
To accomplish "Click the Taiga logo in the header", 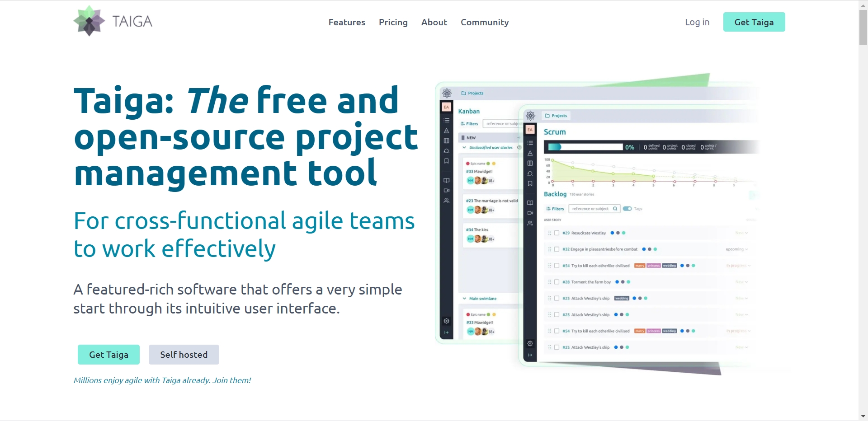I will [x=113, y=21].
